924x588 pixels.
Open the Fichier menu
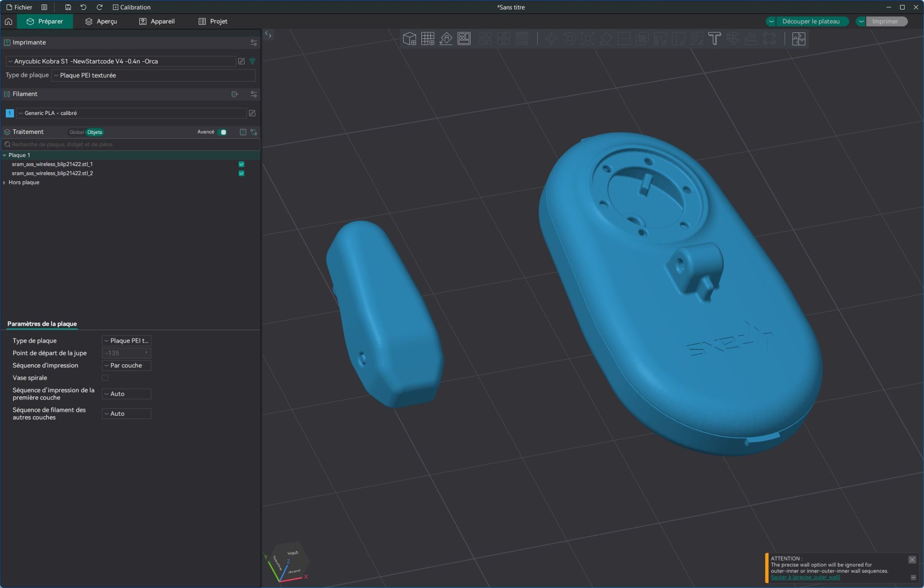(x=19, y=7)
